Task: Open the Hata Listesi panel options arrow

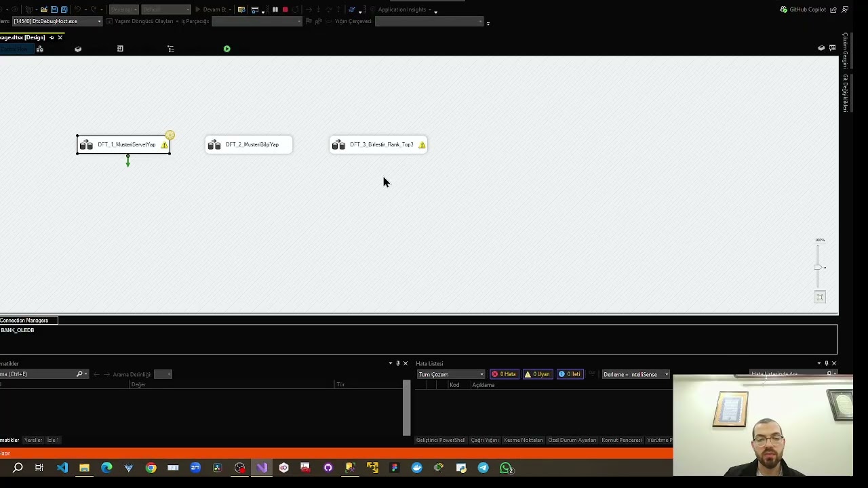Action: coord(818,363)
